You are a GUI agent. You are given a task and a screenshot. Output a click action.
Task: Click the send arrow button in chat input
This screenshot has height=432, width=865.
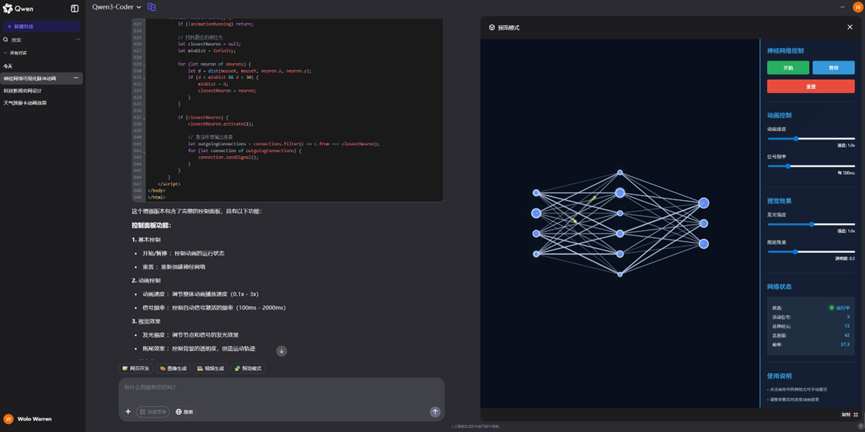[x=435, y=412]
